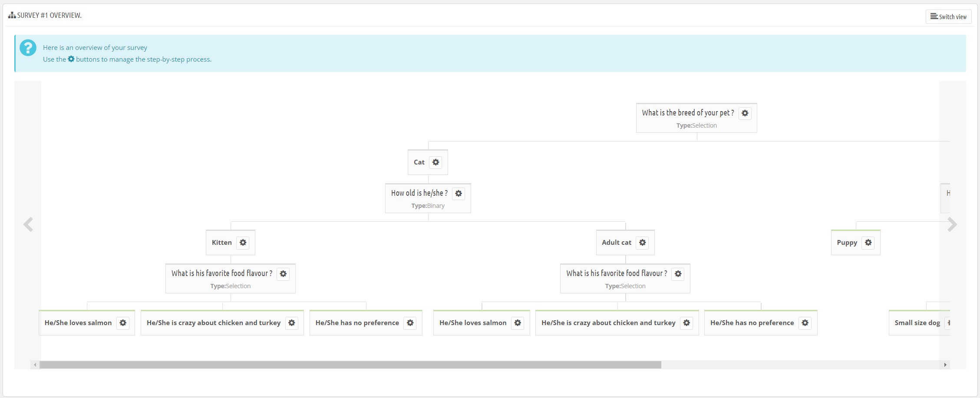Viewport: 980px width, 398px height.
Task: Open the Kitten node gear settings
Action: point(243,243)
